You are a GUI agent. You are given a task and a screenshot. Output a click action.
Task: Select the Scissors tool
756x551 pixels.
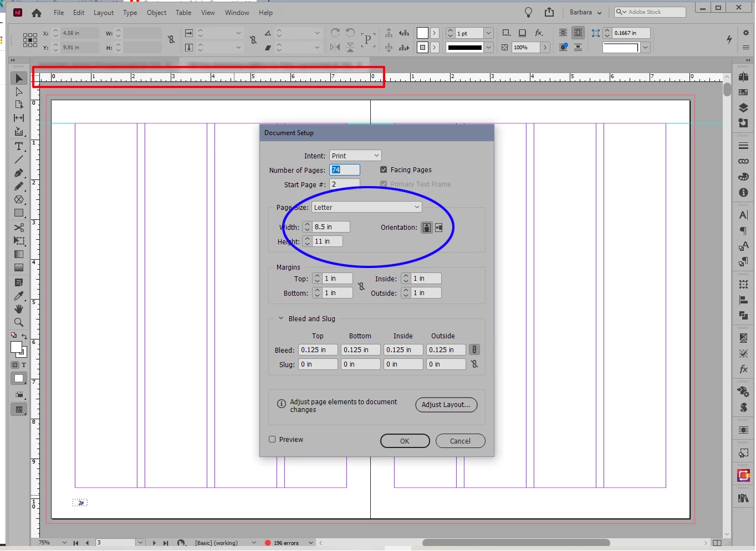pos(19,228)
